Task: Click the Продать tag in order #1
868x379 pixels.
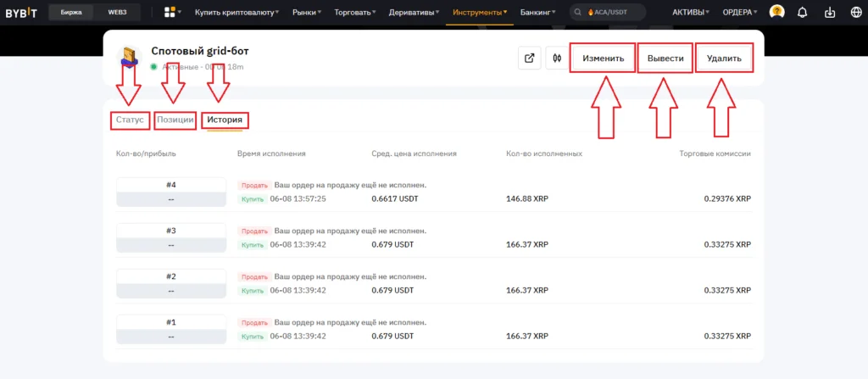Action: coord(254,322)
